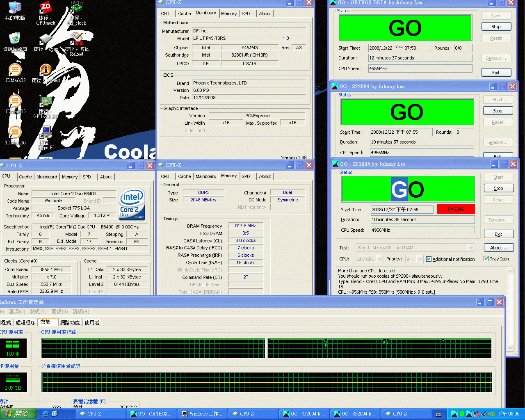
Task: Select the everest shortcut icon
Action: pyautogui.click(x=46, y=73)
